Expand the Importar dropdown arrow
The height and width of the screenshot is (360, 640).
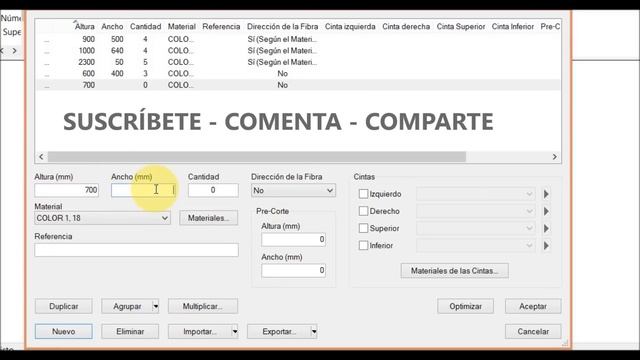tap(235, 331)
